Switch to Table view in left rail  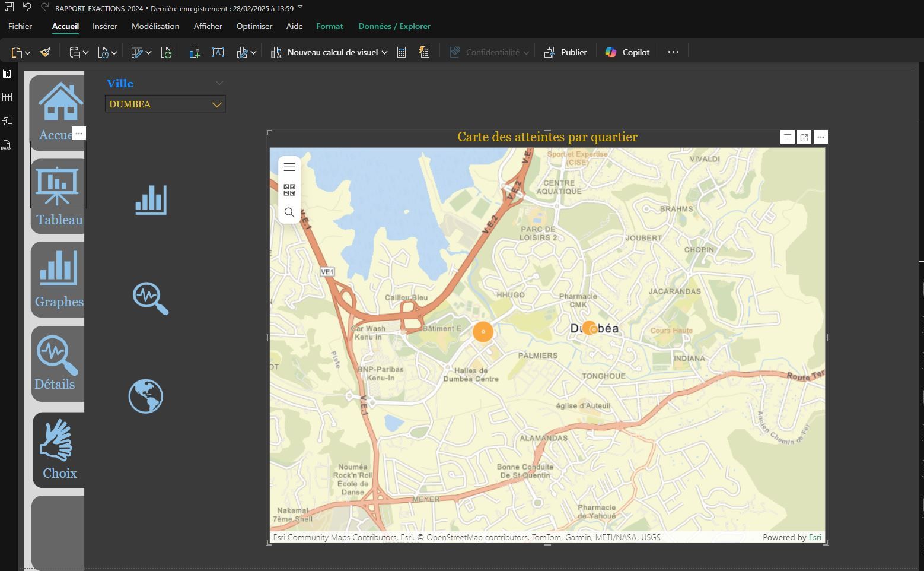coord(7,97)
